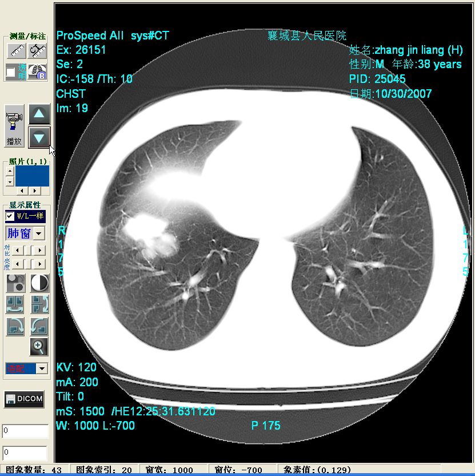The image size is (475, 476).
Task: Expand the 适配 fit mode dropdown
Action: point(42,368)
